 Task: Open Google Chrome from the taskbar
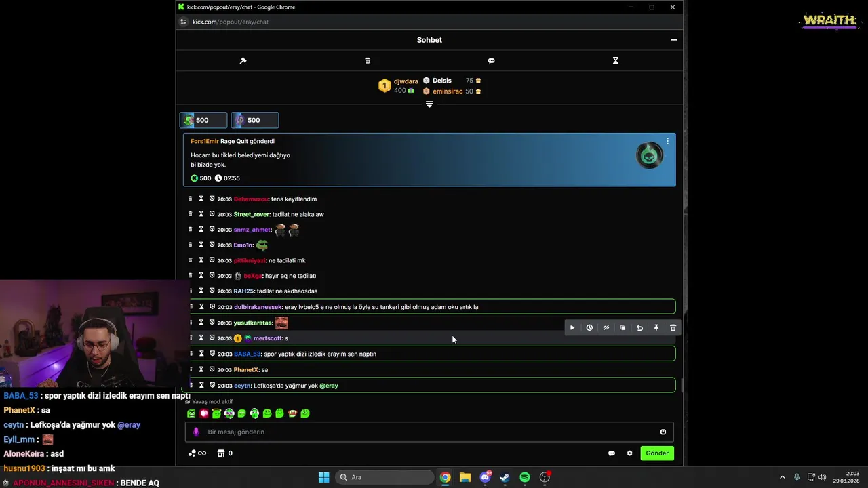[445, 477]
